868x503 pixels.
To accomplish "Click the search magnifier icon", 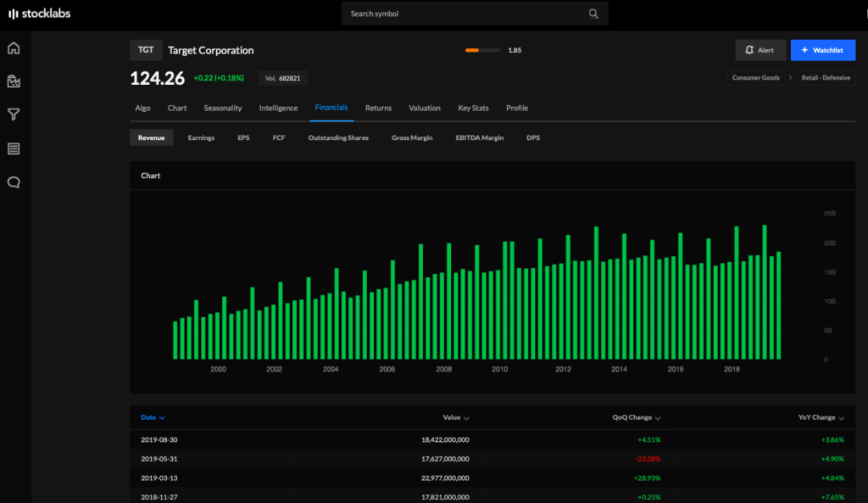I will 593,14.
